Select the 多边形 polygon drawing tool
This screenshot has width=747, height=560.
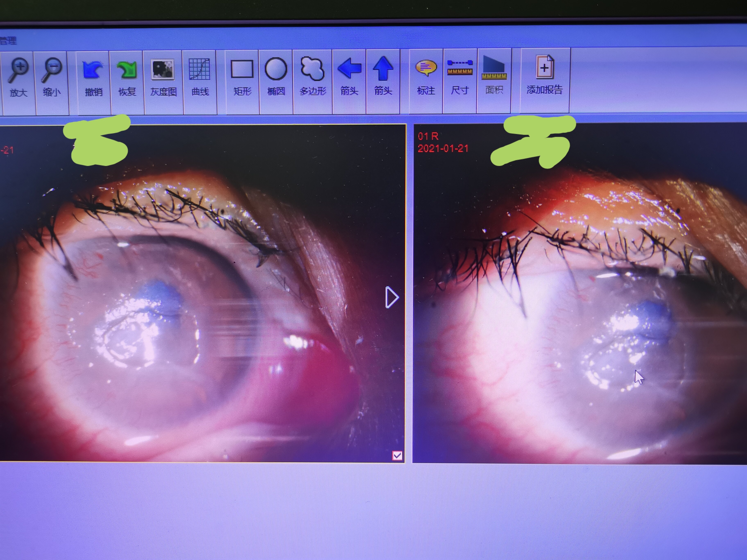point(312,69)
